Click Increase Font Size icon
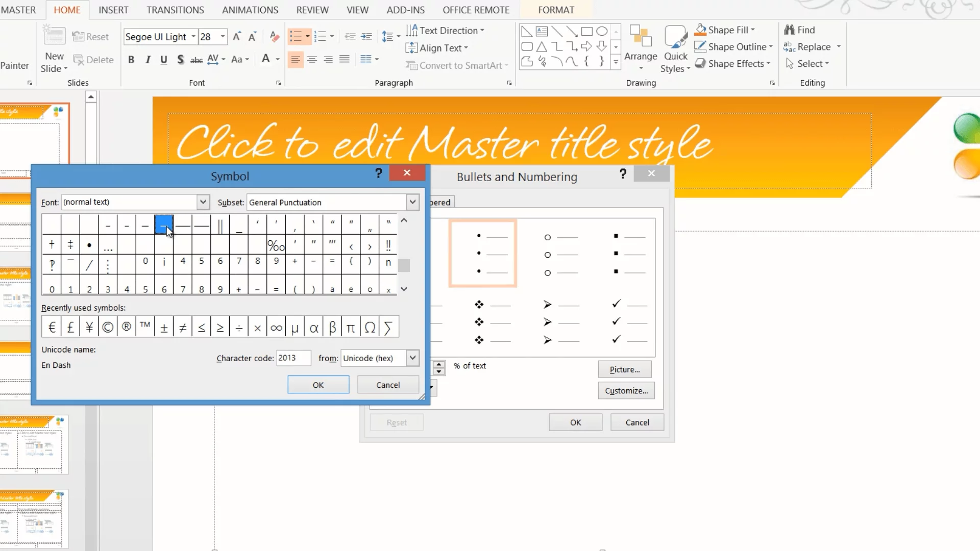The image size is (980, 551). tap(236, 37)
